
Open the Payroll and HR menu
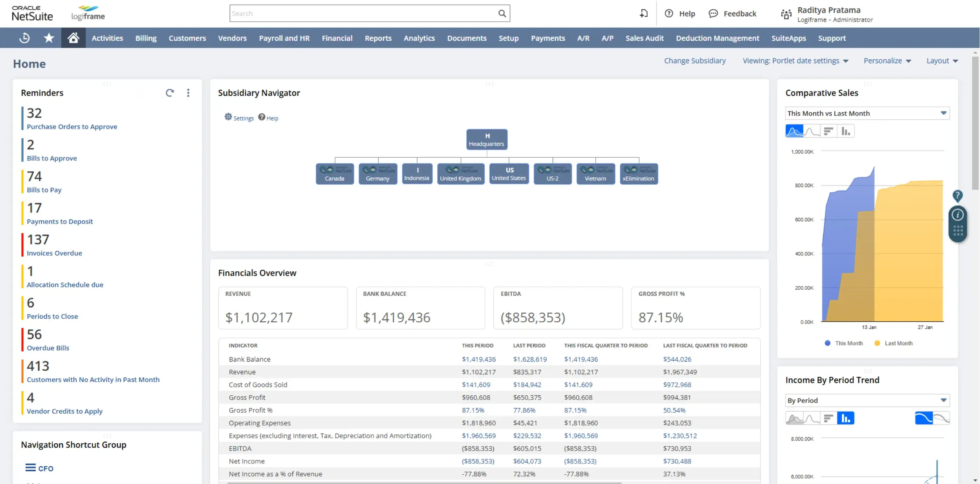pos(284,38)
